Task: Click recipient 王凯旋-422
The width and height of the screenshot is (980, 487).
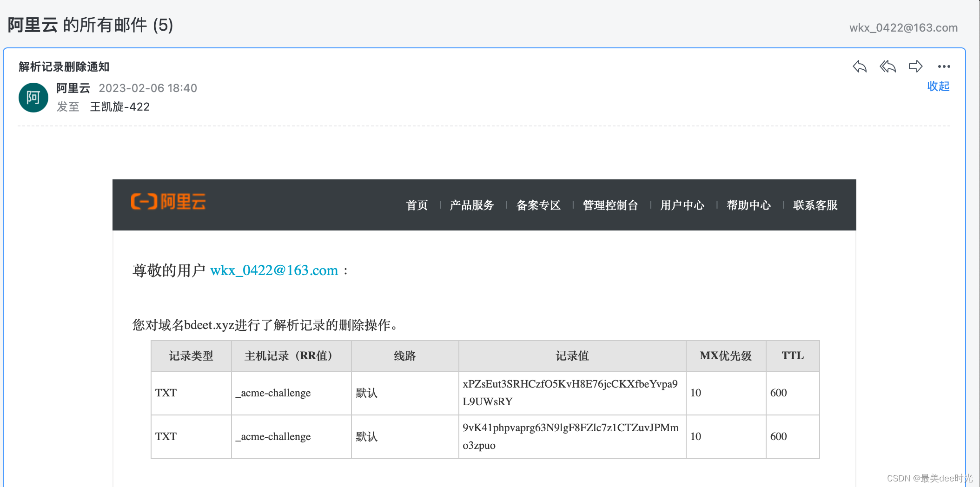Action: tap(120, 107)
